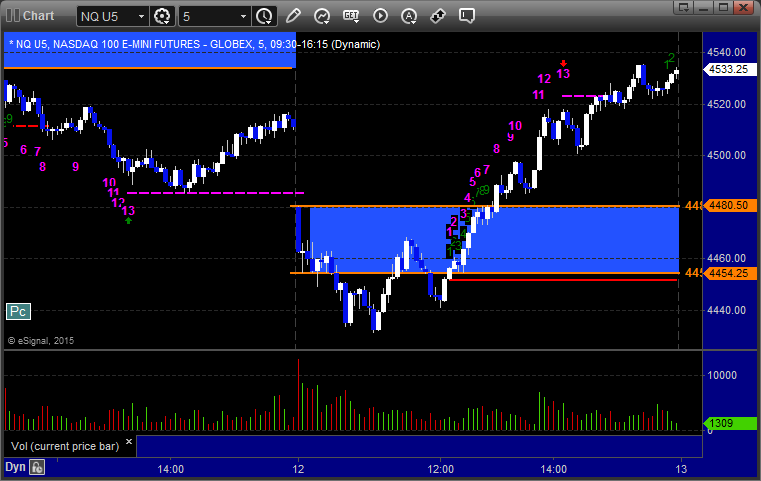Click the 4454.25 orange price label
This screenshot has height=481, width=761.
(729, 273)
